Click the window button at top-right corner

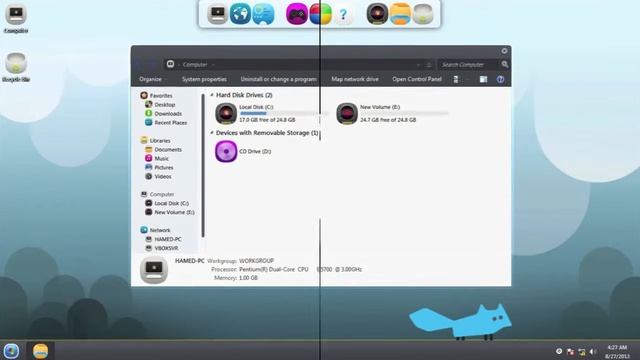tap(504, 51)
